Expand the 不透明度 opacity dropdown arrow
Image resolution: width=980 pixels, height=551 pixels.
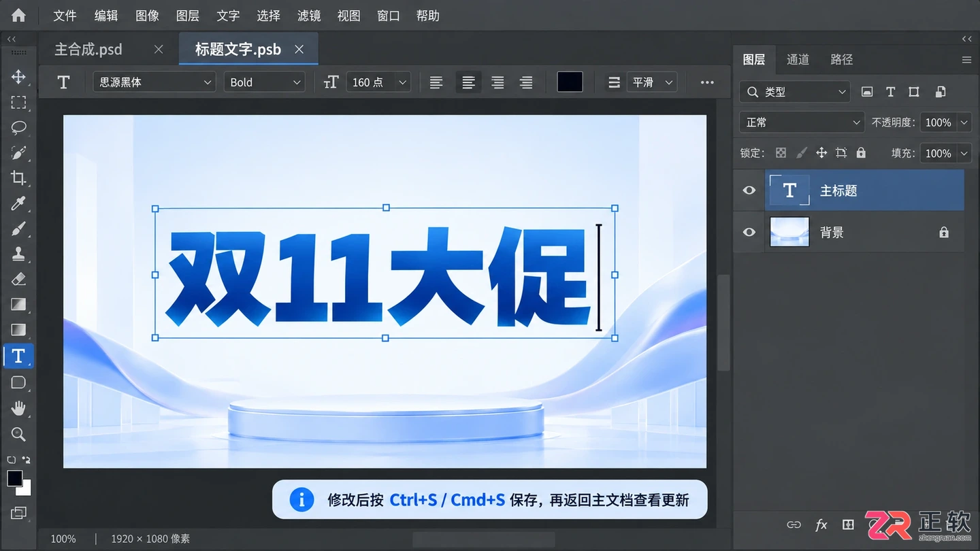point(964,122)
